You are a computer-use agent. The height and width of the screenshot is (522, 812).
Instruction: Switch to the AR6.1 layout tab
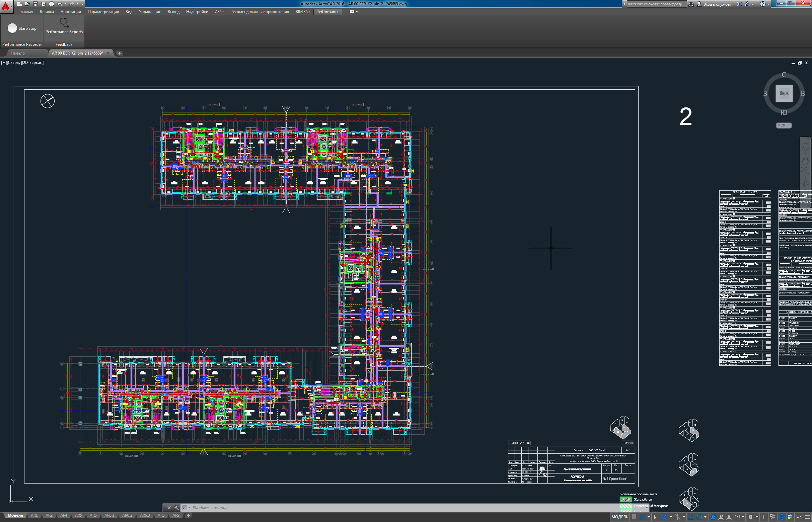(x=109, y=515)
